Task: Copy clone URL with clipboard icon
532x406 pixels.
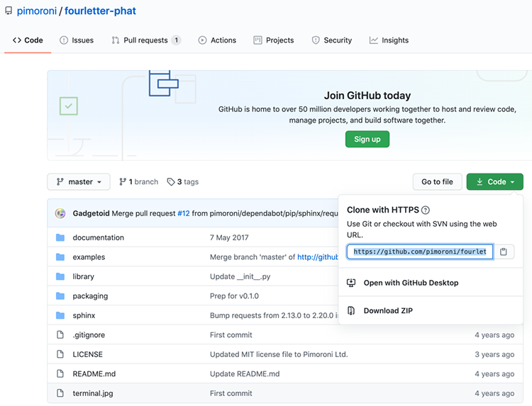Action: pyautogui.click(x=504, y=252)
